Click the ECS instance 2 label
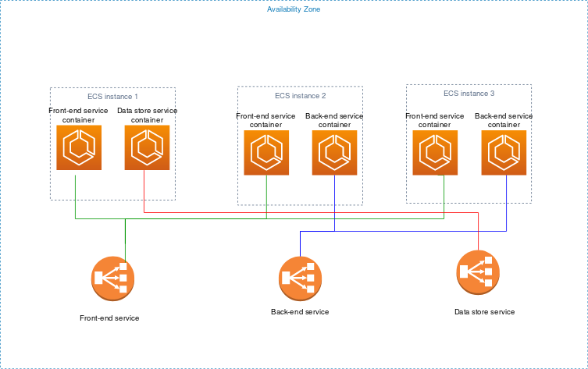Image resolution: width=588 pixels, height=369 pixels. [300, 96]
